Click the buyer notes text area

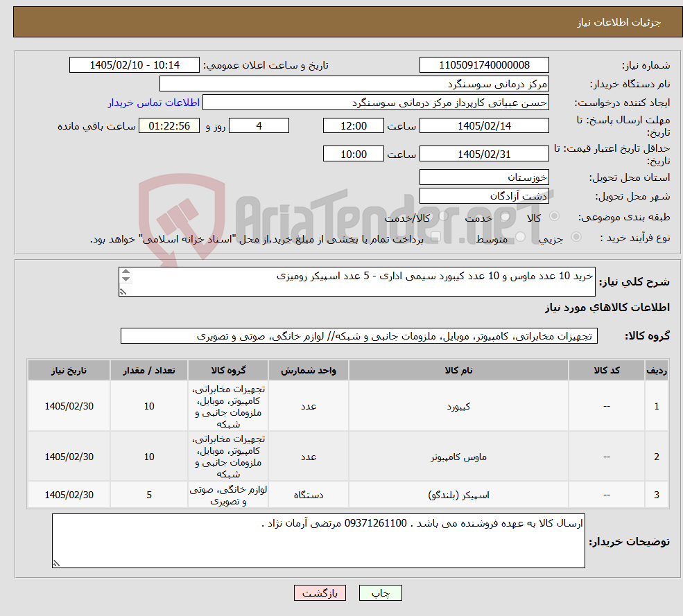pos(318,540)
